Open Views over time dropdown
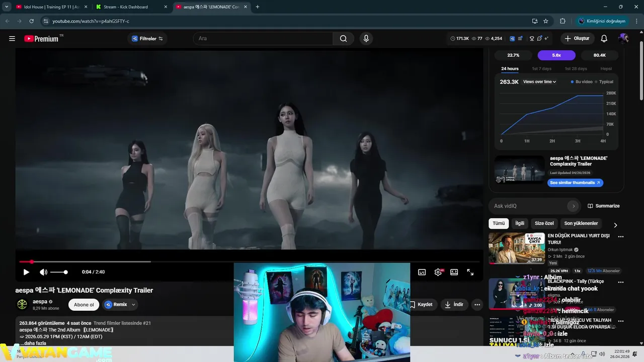Viewport: 644px width, 362px height. click(540, 81)
